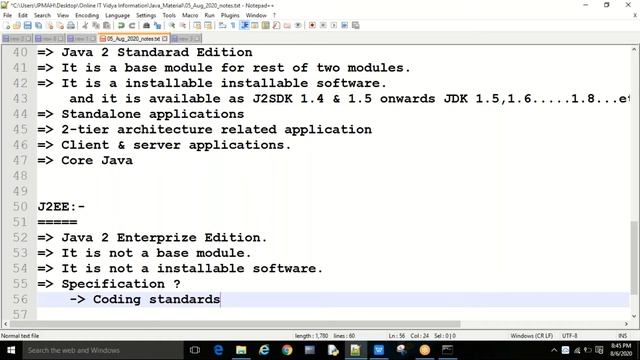This screenshot has height=360, width=640.
Task: Close the 05_Aug_2020_notes.txt tab with its X
Action: tap(164, 38)
